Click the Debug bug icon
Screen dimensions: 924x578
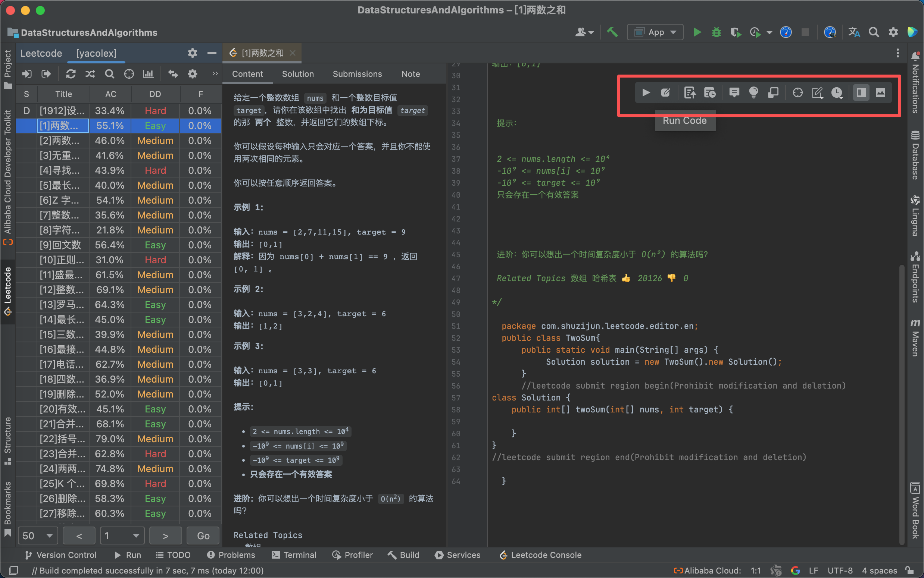[717, 32]
